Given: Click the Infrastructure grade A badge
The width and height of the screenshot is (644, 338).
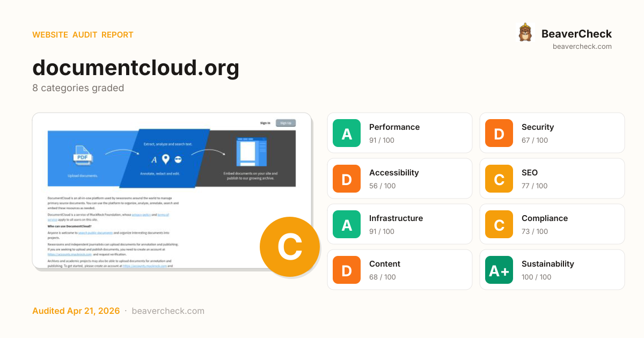Looking at the screenshot, I should pos(347,224).
